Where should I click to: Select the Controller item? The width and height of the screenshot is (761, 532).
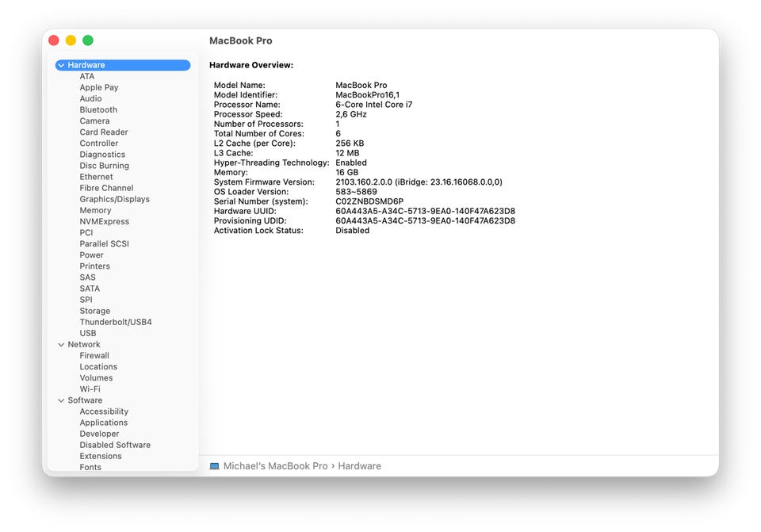pos(99,144)
